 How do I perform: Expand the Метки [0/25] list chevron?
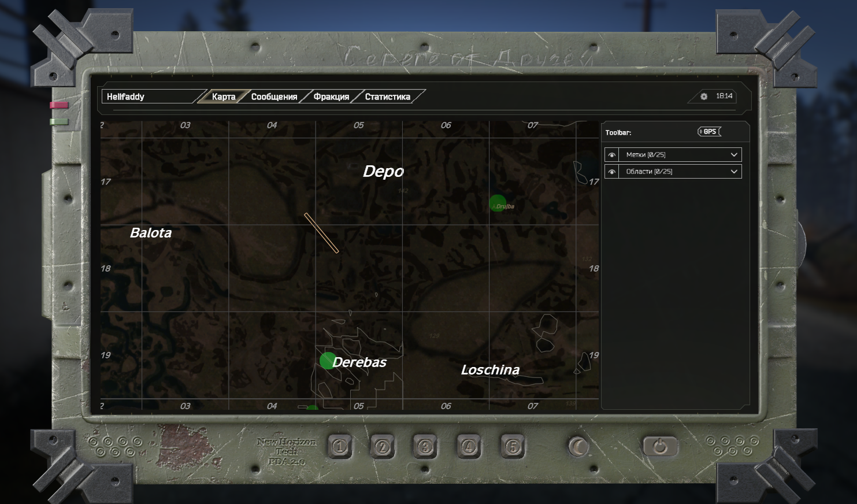733,155
